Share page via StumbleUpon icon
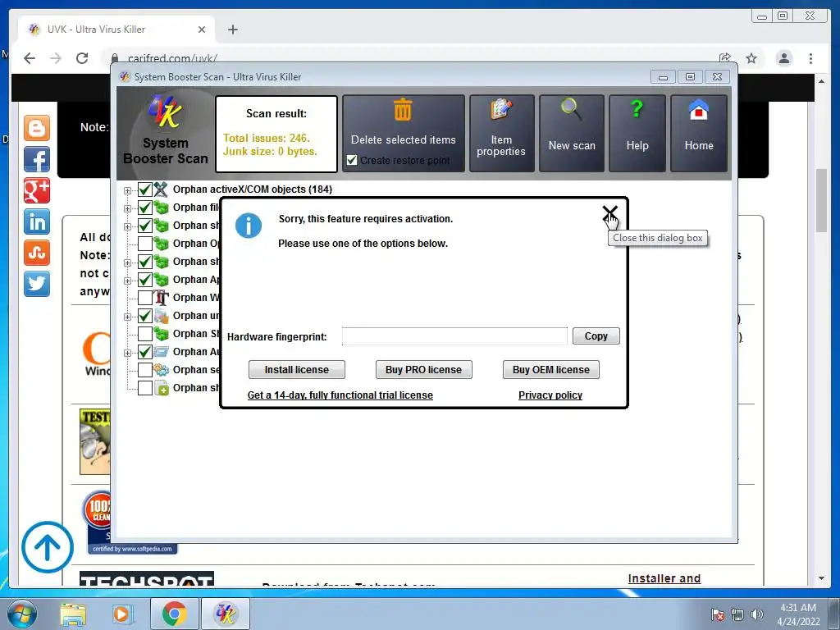840x630 pixels. point(37,253)
